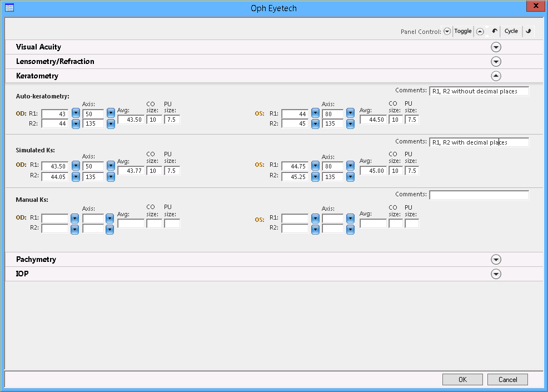Open Simulated Ks OS R1 value dropdown
The image size is (548, 392).
pos(315,166)
